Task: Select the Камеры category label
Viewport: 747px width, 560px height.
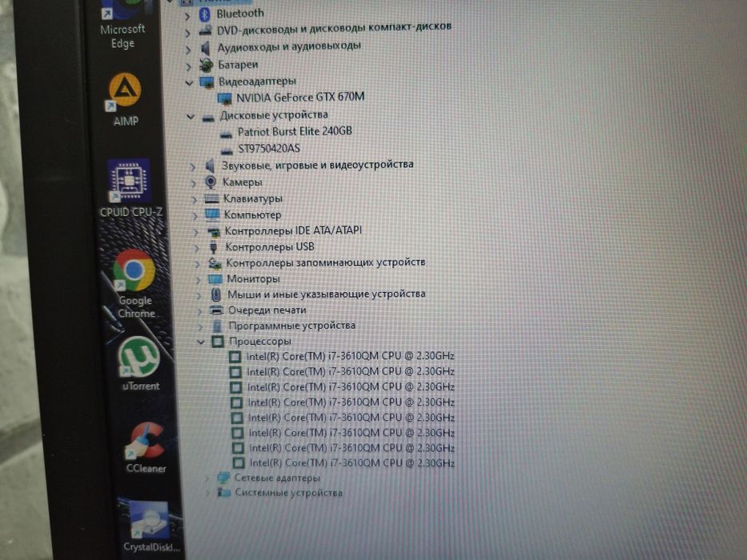Action: click(242, 182)
